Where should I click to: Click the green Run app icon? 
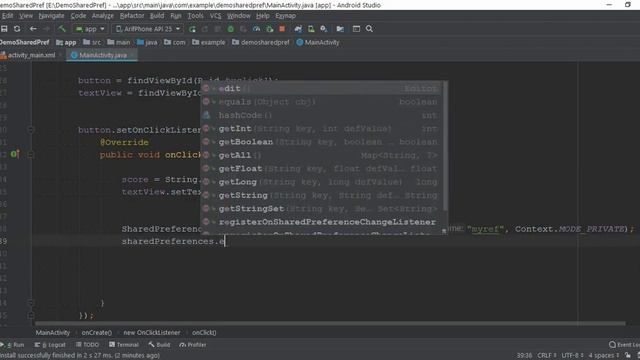click(x=192, y=29)
